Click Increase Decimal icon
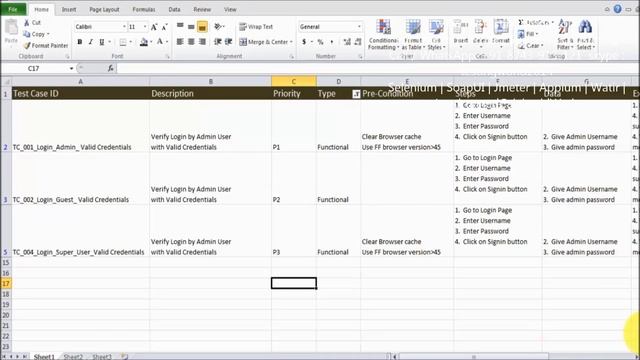Viewport: 640px width, 360px height. 347,42
